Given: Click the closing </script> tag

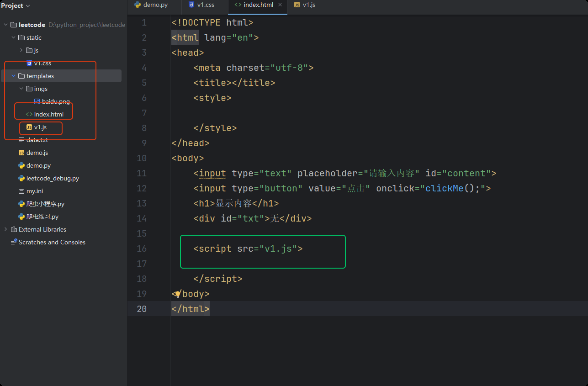Looking at the screenshot, I should click(x=218, y=279).
